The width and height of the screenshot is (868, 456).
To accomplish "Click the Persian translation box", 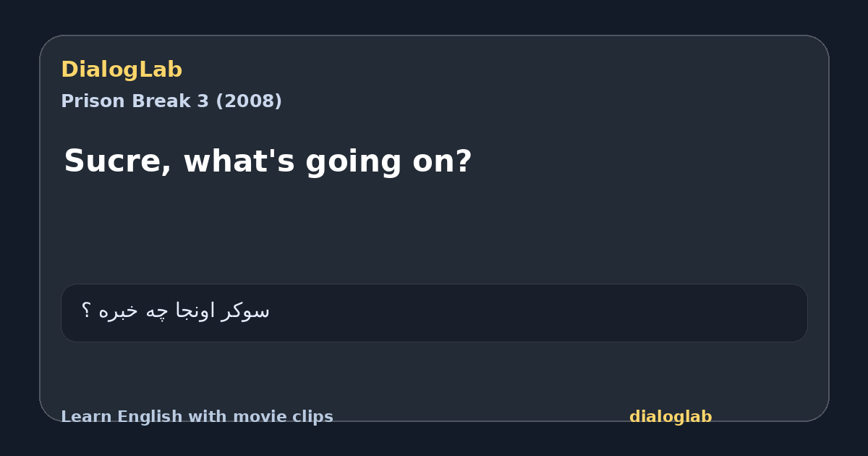I will click(x=434, y=313).
